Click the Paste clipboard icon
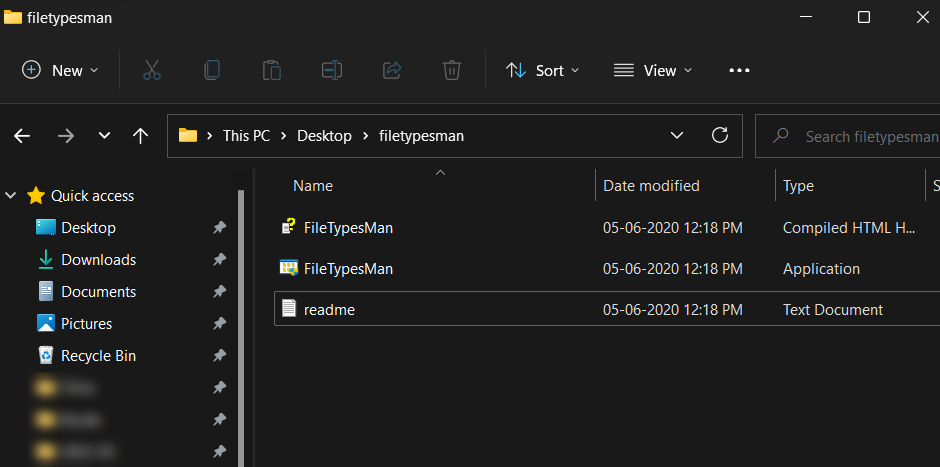This screenshot has width=940, height=467. click(x=271, y=70)
